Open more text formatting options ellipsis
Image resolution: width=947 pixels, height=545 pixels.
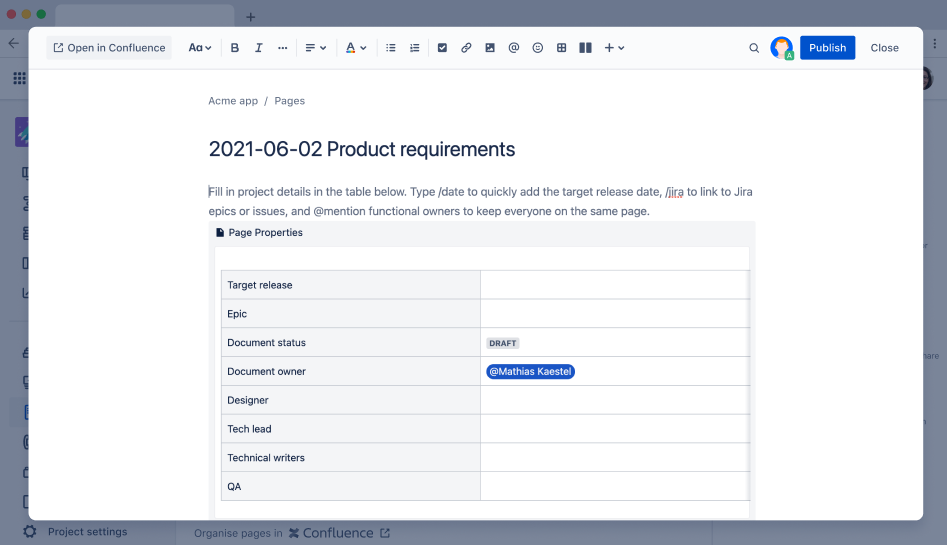click(282, 48)
